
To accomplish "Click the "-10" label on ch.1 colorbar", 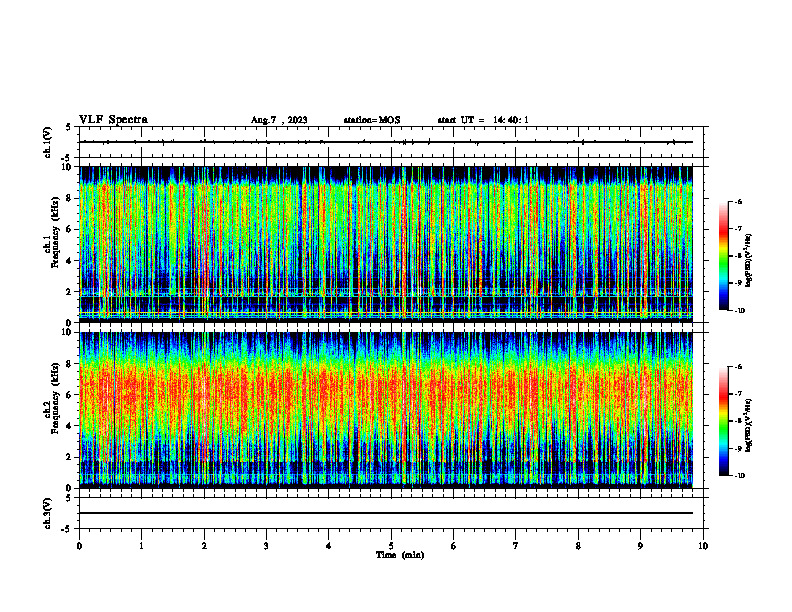I will (738, 311).
